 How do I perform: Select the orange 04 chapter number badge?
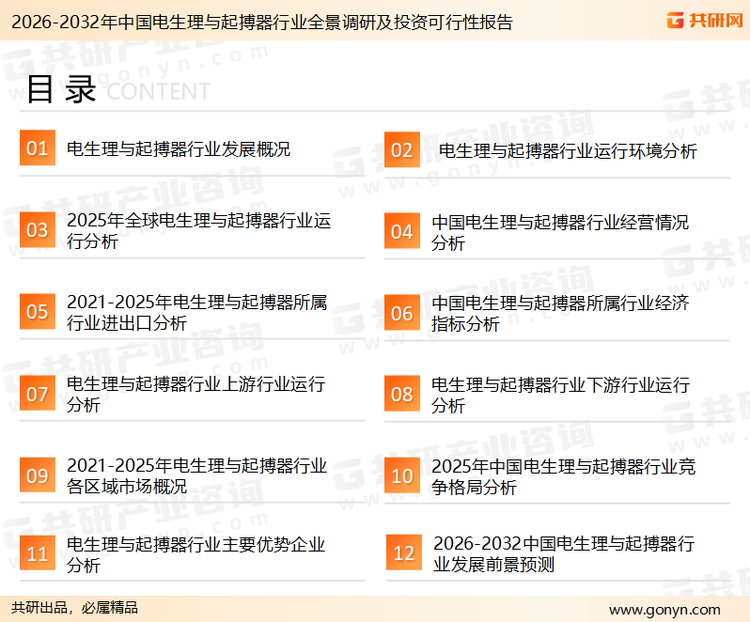pos(402,231)
